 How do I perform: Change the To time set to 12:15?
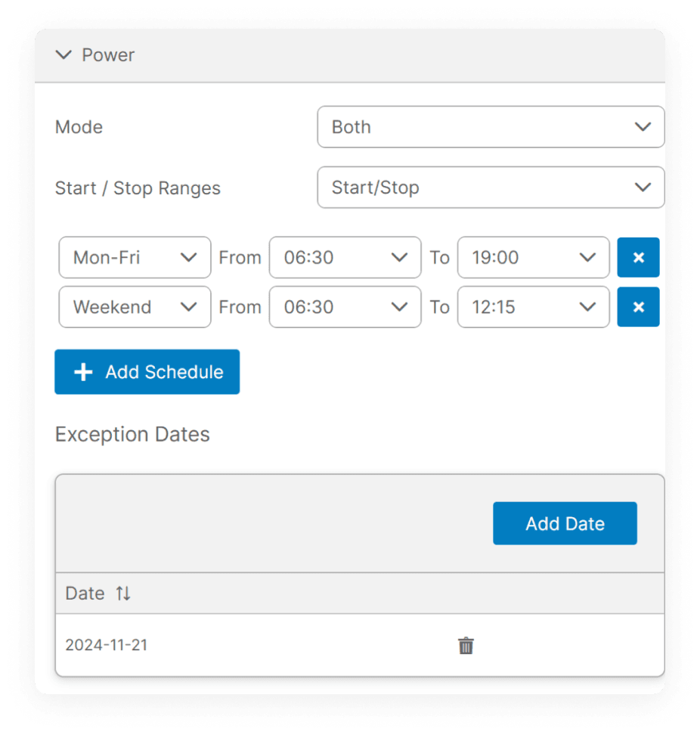(533, 307)
